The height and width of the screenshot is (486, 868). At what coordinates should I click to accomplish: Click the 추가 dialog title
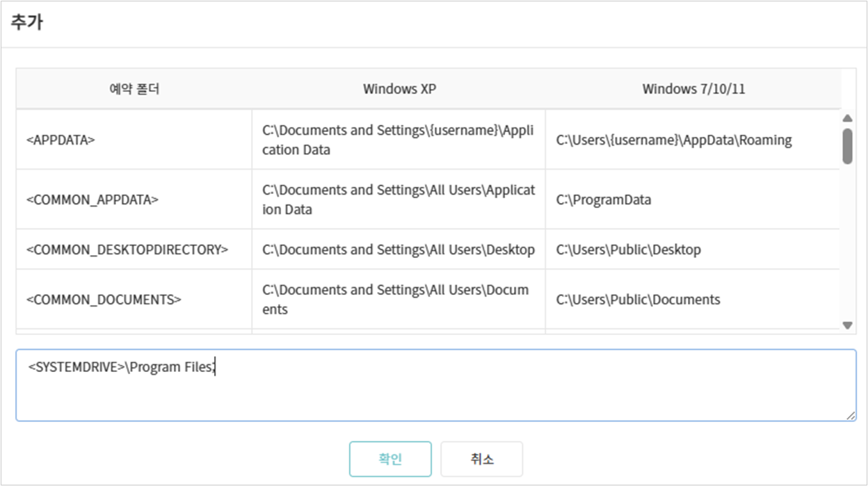pos(26,22)
